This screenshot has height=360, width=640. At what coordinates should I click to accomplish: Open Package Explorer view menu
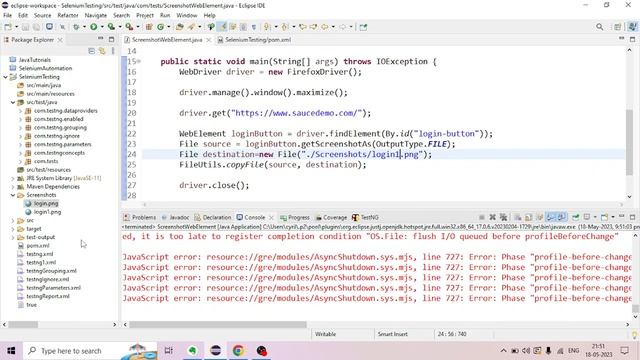tap(113, 51)
